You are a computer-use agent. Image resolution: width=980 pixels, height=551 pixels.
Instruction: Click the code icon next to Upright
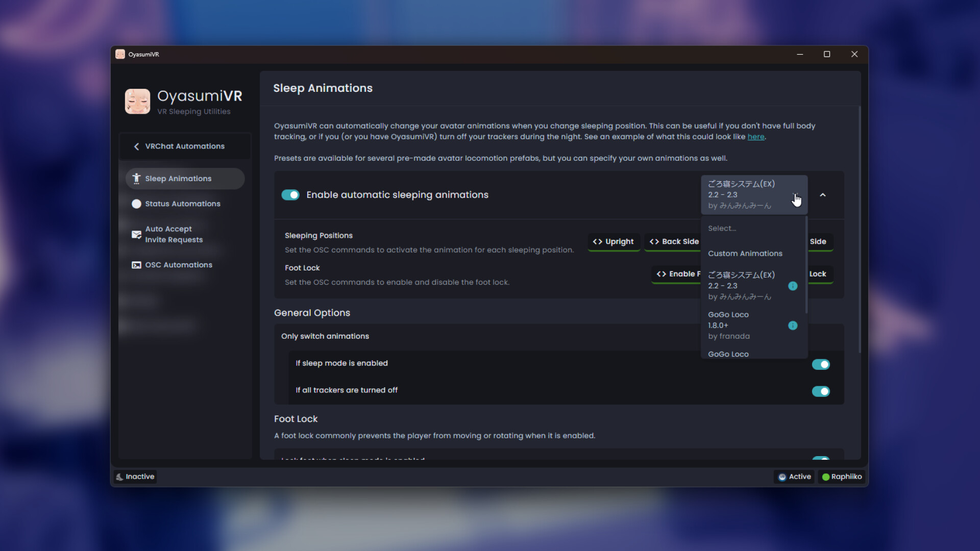click(597, 242)
